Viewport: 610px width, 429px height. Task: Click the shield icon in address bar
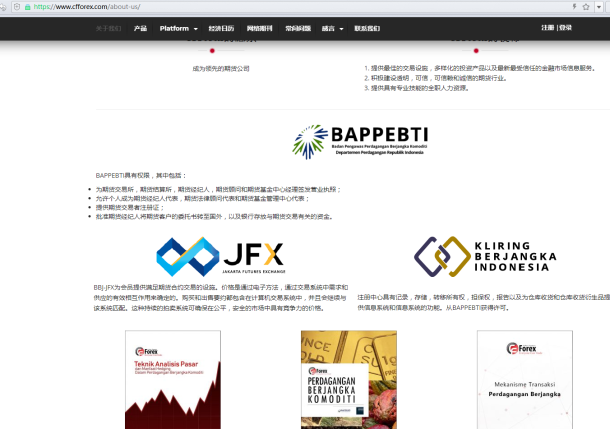(17, 7)
